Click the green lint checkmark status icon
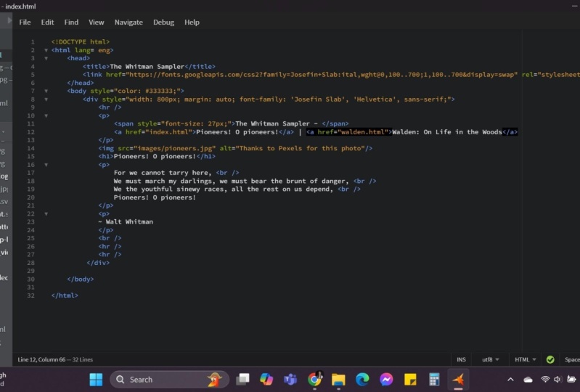580x392 pixels. [550, 359]
